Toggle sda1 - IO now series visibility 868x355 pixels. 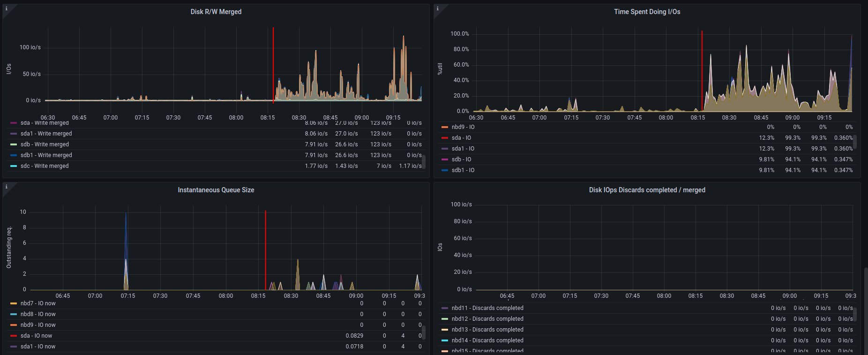[38, 347]
